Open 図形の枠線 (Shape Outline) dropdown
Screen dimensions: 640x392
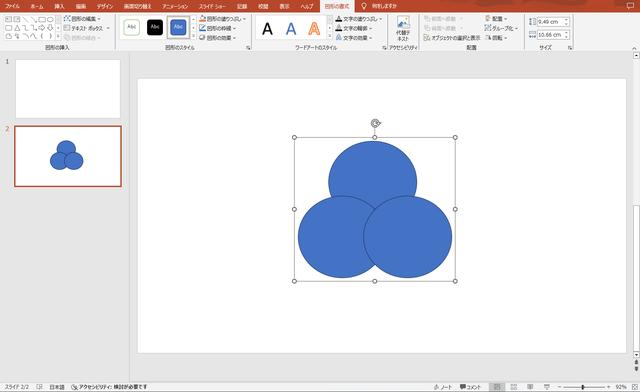click(217, 28)
